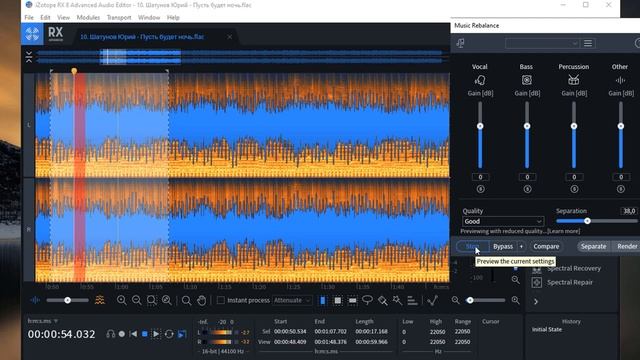Enable the Instant process checkbox
Image resolution: width=640 pixels, height=360 pixels.
[220, 300]
